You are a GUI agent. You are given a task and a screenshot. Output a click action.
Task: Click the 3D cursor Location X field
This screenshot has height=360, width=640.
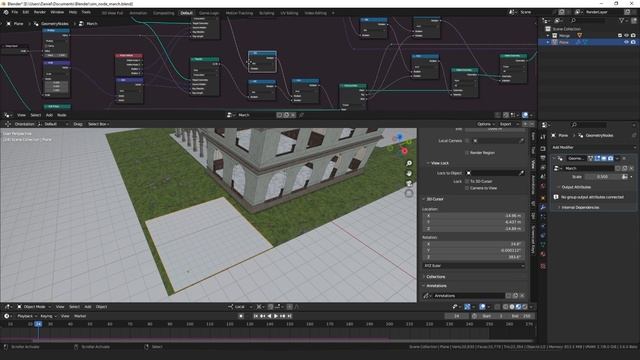[x=473, y=216]
